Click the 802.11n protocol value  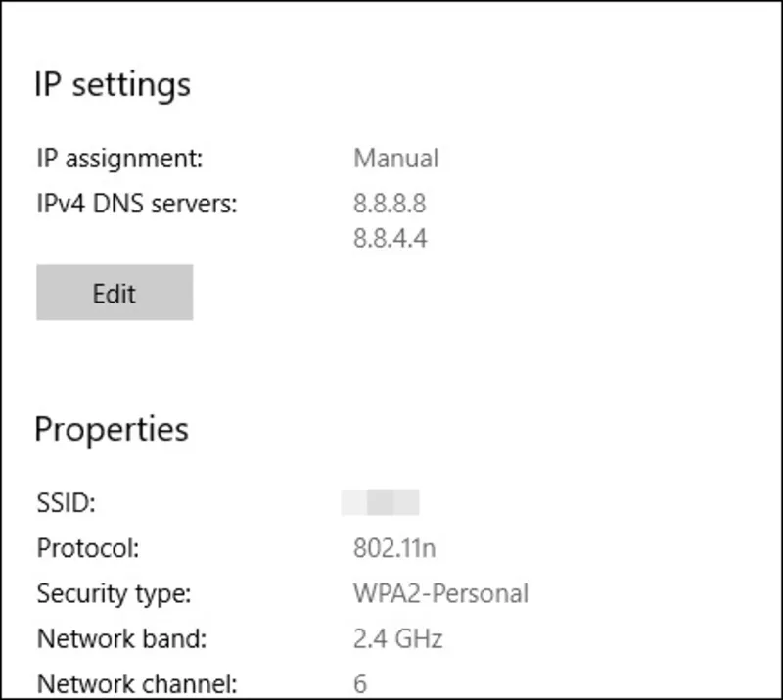click(393, 548)
